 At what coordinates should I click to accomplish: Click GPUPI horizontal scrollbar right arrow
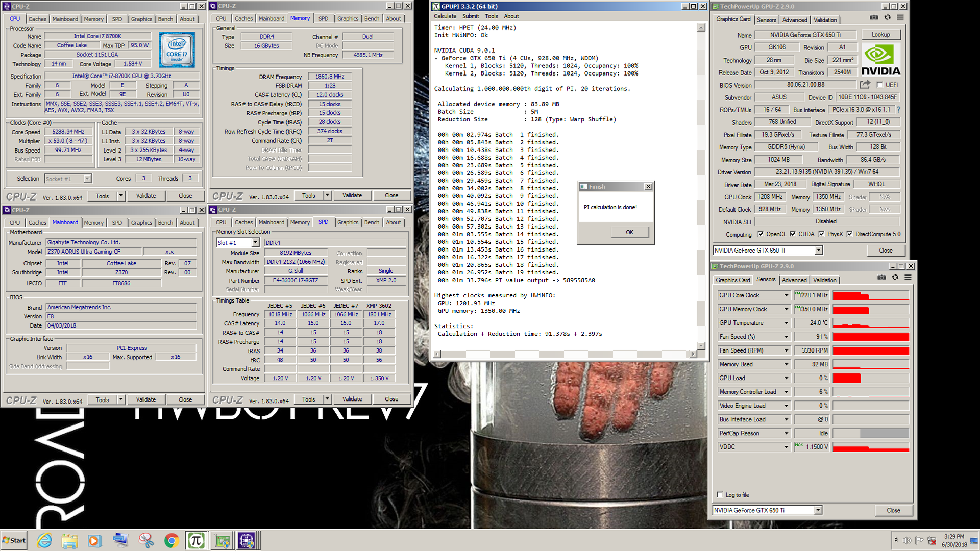(x=693, y=354)
